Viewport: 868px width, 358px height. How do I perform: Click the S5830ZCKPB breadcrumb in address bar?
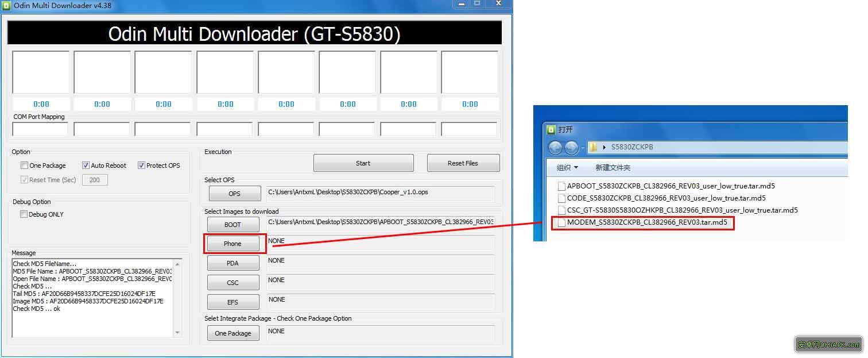tap(632, 147)
